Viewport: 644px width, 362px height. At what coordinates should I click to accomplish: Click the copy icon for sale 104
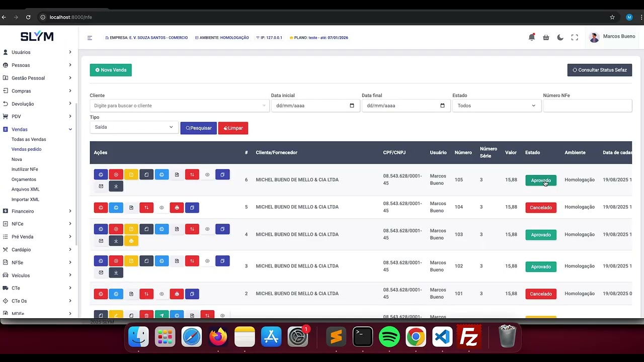point(192,207)
